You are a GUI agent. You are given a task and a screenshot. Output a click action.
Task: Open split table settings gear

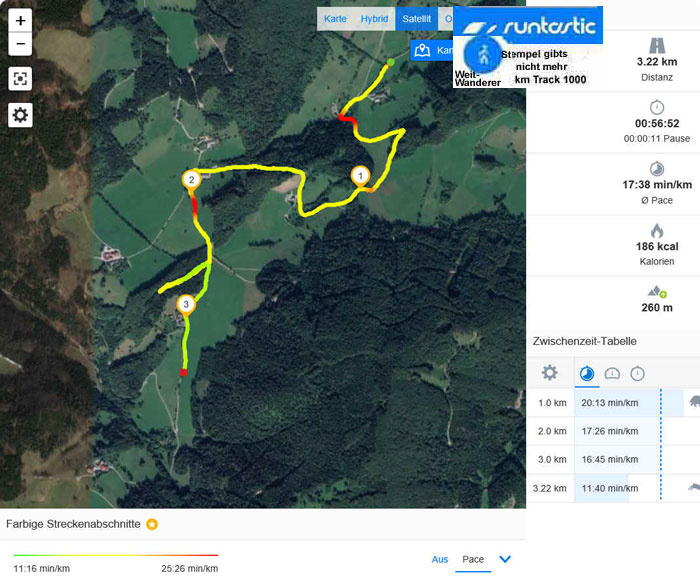[x=550, y=373]
